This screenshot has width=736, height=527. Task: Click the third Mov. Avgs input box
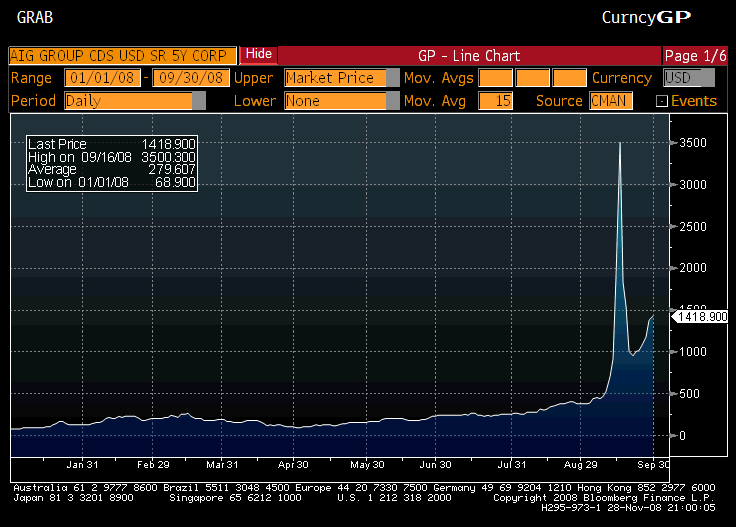(x=569, y=78)
